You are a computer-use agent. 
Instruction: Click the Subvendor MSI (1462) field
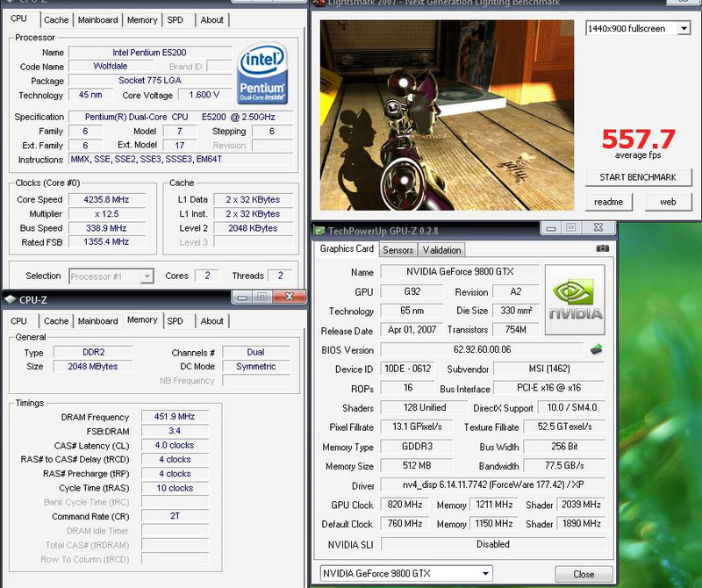[x=549, y=369]
